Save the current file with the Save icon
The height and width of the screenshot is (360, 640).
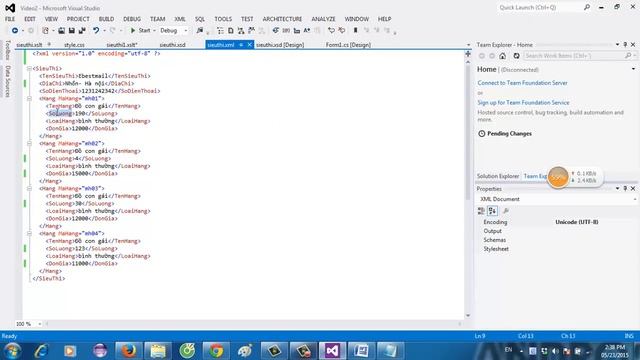[x=71, y=31]
